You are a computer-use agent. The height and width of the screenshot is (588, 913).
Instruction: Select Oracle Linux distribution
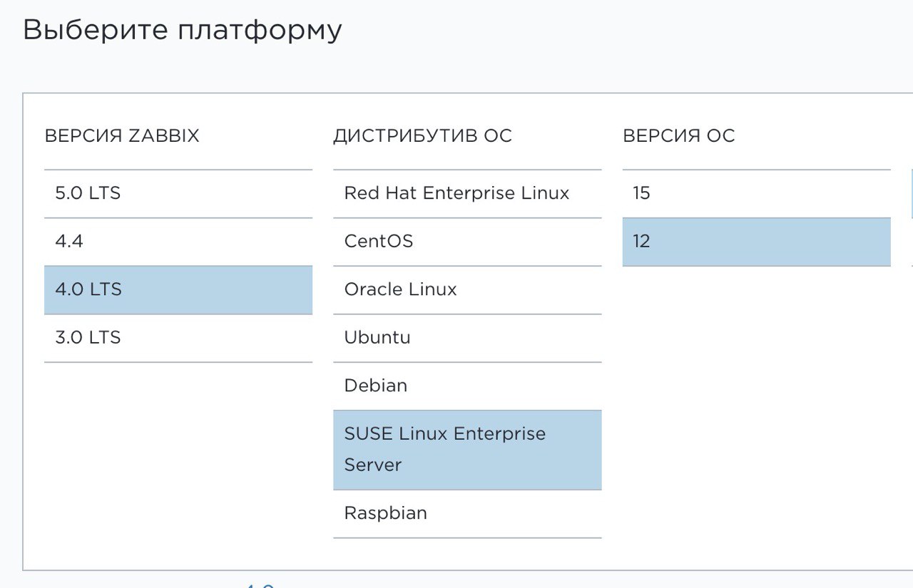467,289
